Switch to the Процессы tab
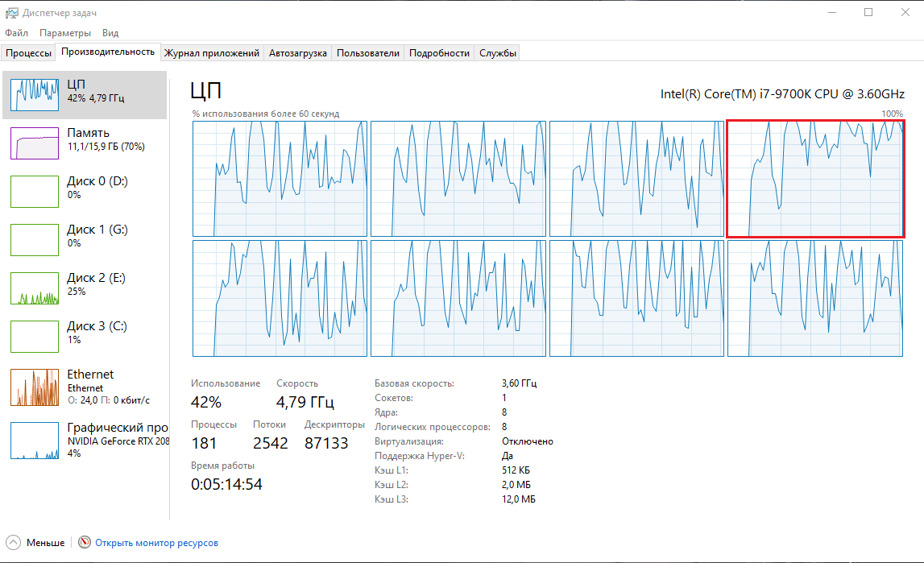The width and height of the screenshot is (924, 563). 28,53
